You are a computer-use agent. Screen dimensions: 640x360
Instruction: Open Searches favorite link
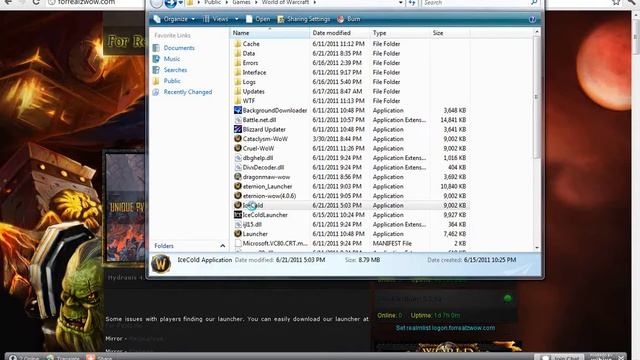click(x=175, y=70)
